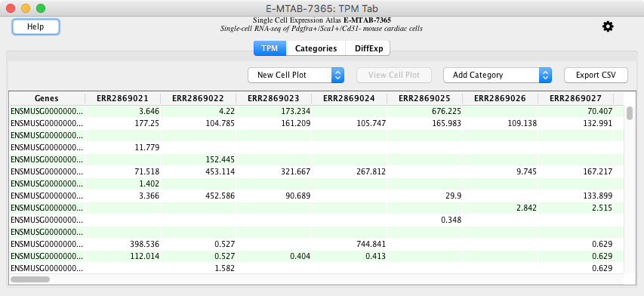644x296 pixels.
Task: Click the cell showing 0.348
Action: coord(425,220)
